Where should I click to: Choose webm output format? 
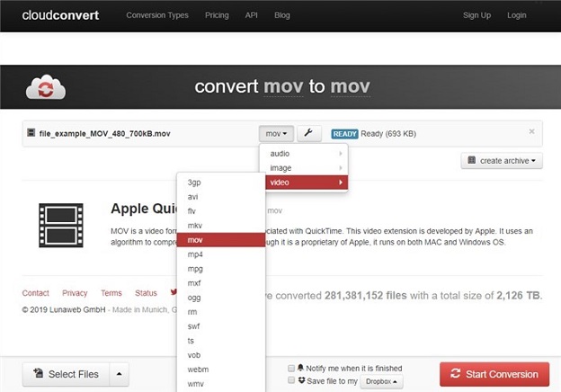point(221,370)
